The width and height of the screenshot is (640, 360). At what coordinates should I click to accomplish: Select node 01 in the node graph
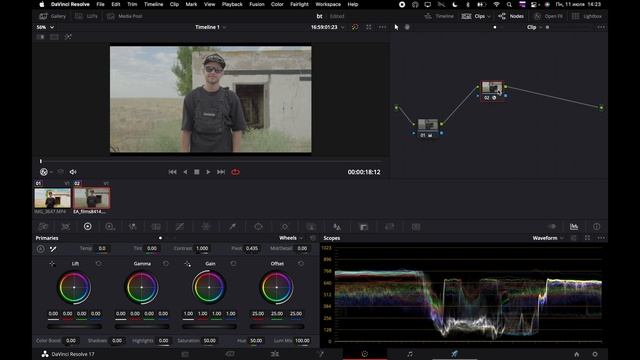click(428, 124)
